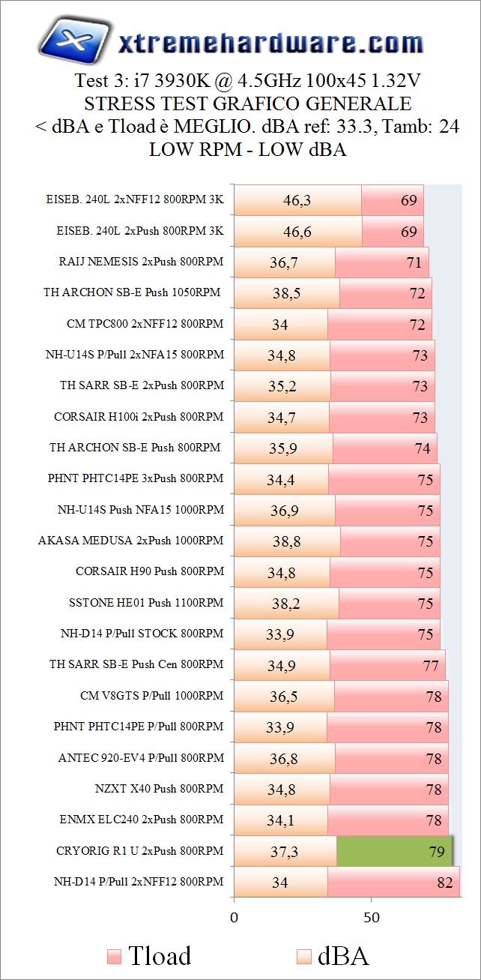Click the CRYORIG R1 U 2xPush label

(139, 850)
